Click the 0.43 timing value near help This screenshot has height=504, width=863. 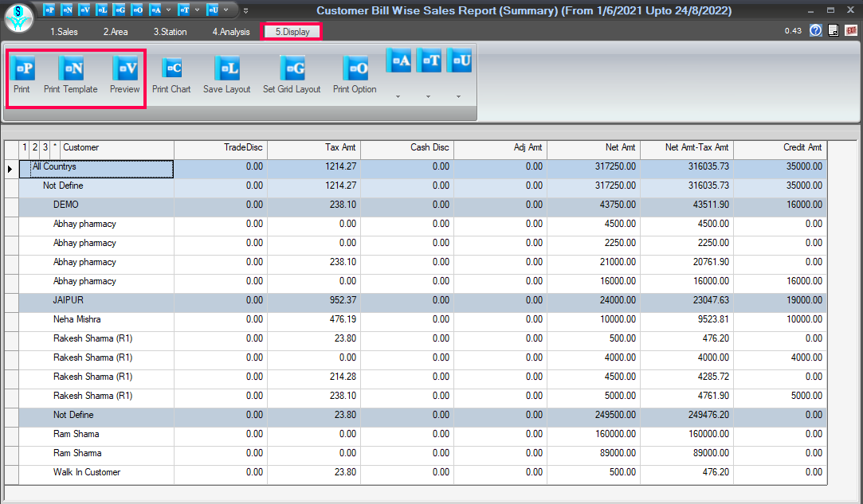pos(793,31)
